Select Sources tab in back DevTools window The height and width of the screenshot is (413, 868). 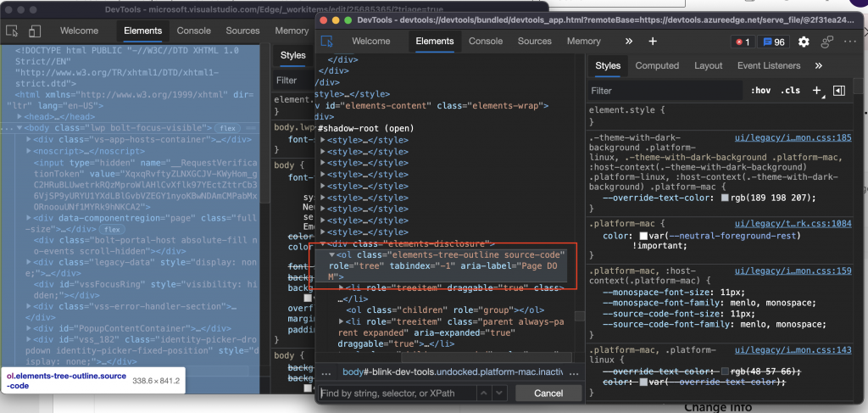[242, 31]
